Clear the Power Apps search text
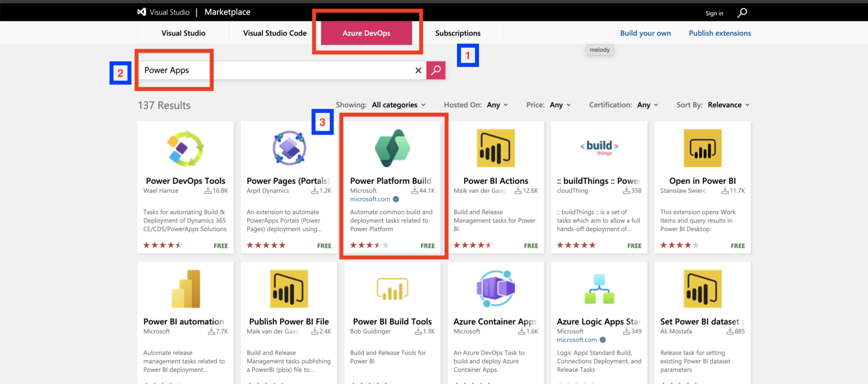868x384 pixels. [x=418, y=71]
